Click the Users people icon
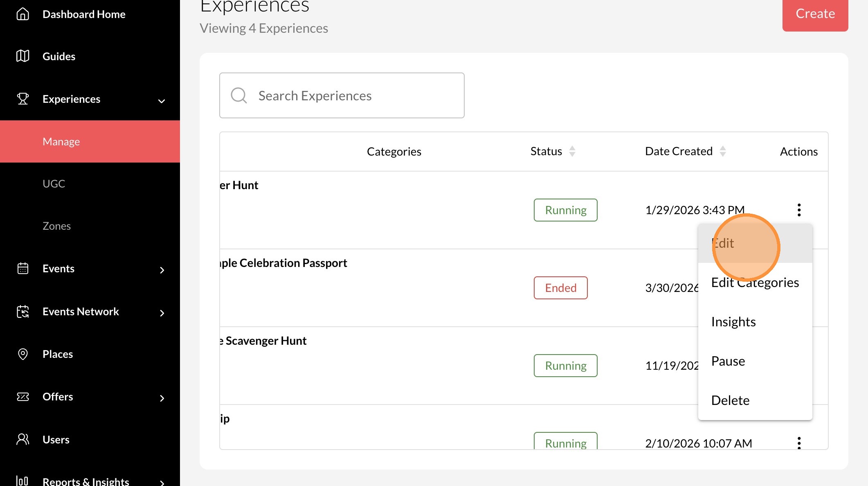Viewport: 868px width, 486px height. pyautogui.click(x=23, y=439)
